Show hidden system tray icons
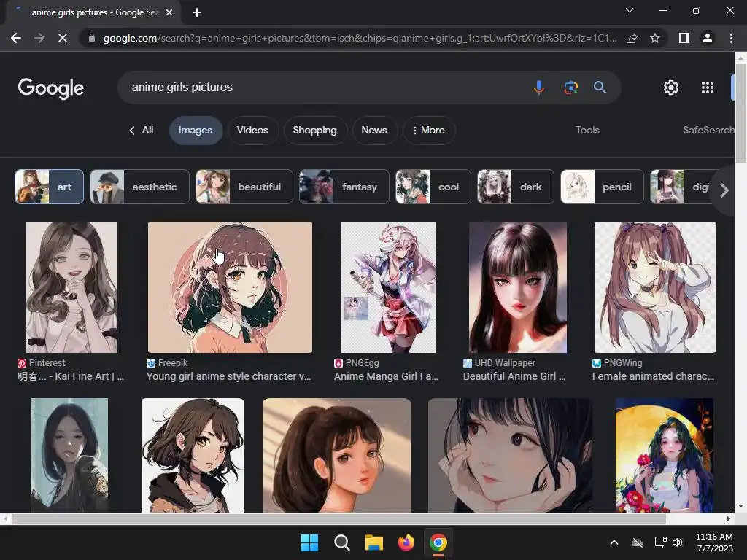 [614, 542]
